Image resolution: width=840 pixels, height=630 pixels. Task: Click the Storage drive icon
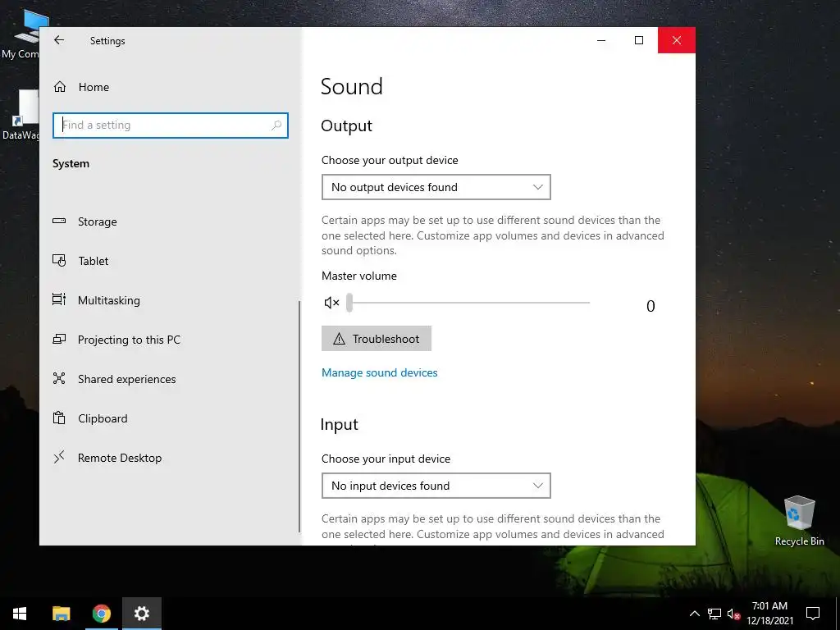click(x=59, y=221)
